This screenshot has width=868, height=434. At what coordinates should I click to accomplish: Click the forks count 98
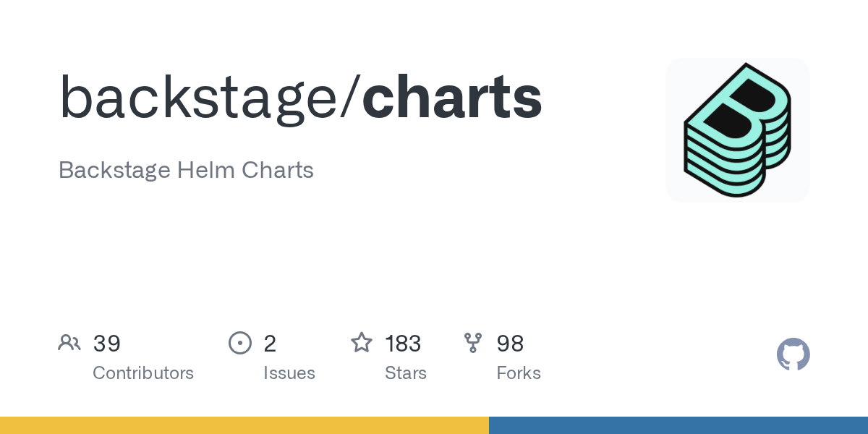click(x=510, y=344)
